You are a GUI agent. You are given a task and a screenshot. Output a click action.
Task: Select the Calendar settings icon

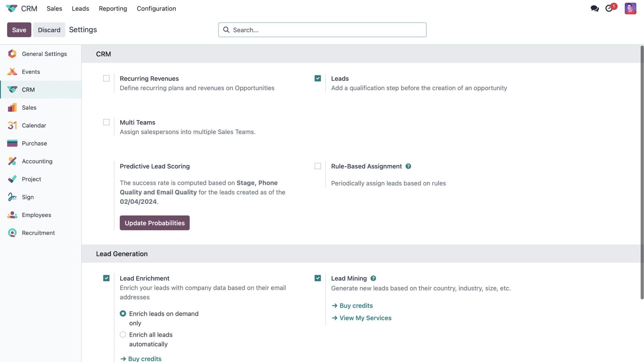pyautogui.click(x=12, y=125)
